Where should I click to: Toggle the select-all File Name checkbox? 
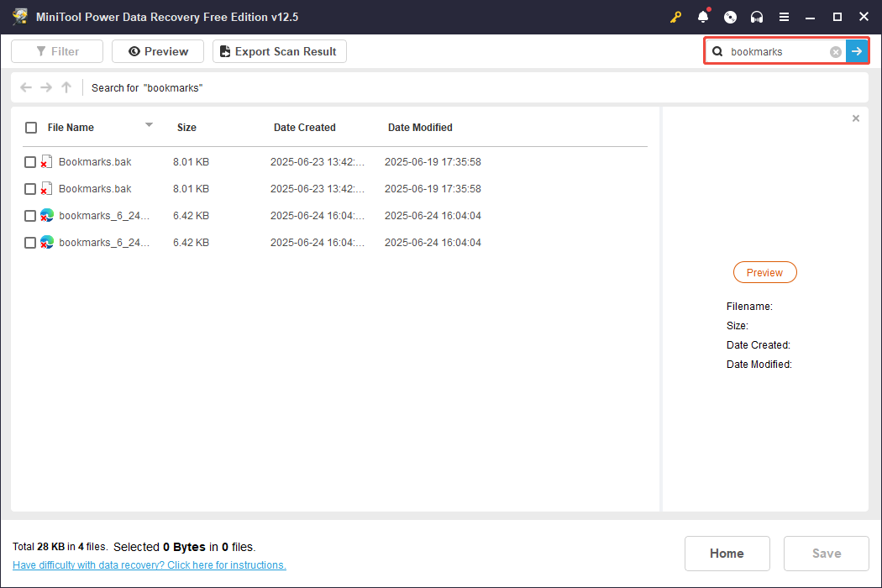click(31, 128)
